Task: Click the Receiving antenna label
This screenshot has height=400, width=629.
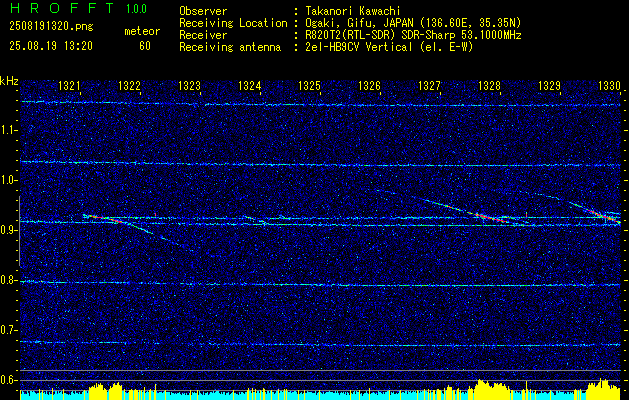Action: pos(230,47)
